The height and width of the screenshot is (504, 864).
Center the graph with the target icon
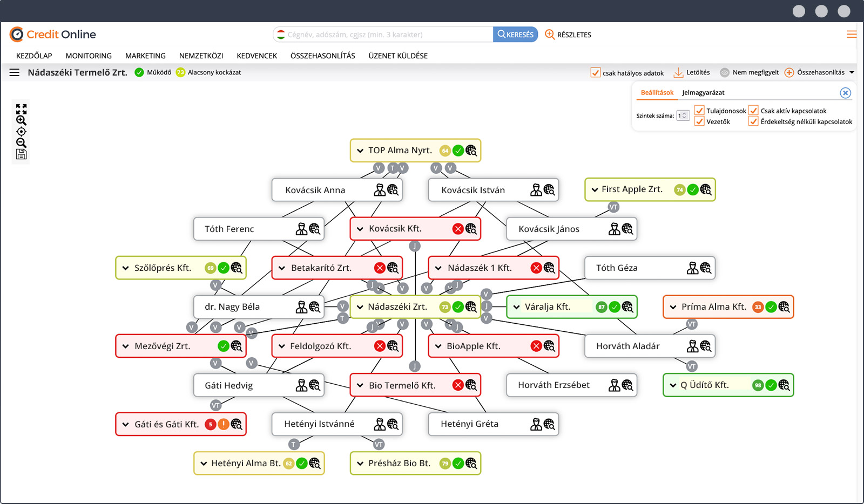click(21, 132)
